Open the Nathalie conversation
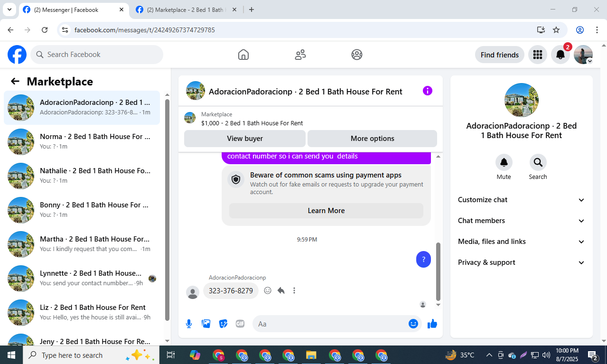 pyautogui.click(x=82, y=176)
